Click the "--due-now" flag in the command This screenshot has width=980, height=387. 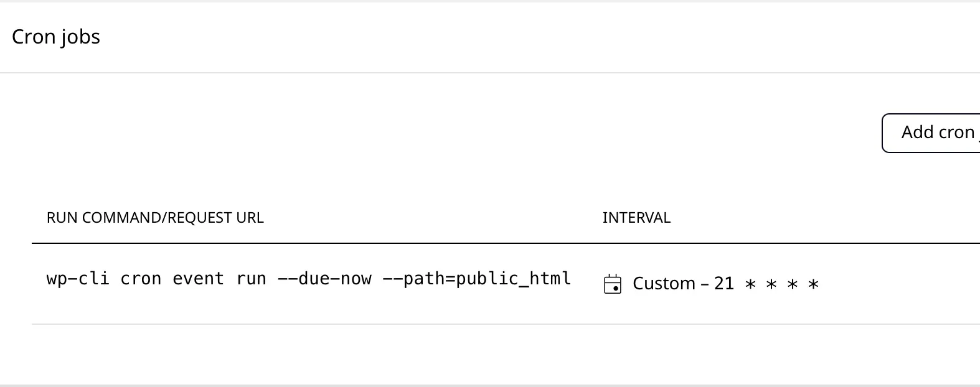click(x=324, y=278)
